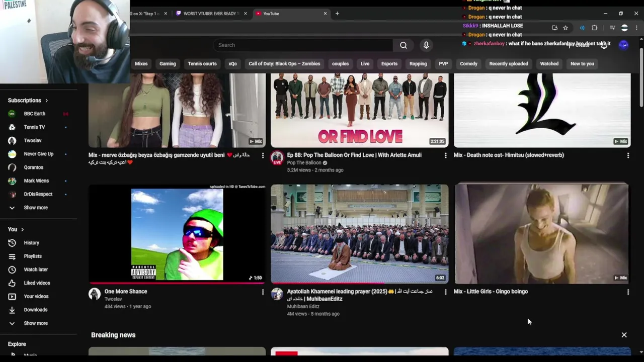Open options for merve özbağış mix
Screen dimensions: 644x362
pyautogui.click(x=263, y=156)
